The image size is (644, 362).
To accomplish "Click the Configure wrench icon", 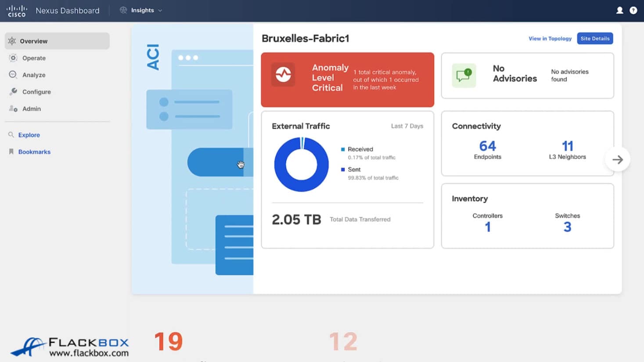I will (x=13, y=92).
